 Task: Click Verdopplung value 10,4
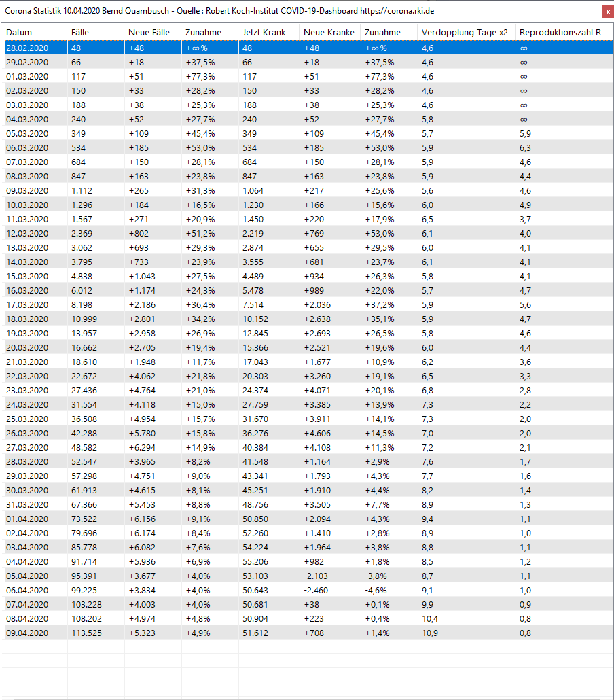430,619
